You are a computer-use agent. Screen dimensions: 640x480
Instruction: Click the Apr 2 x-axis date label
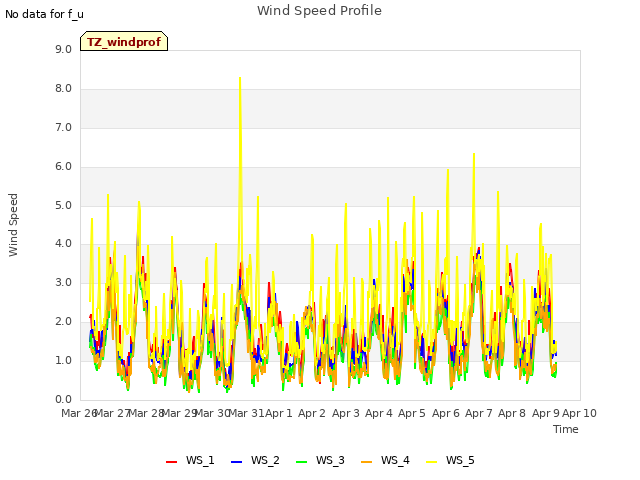point(312,413)
